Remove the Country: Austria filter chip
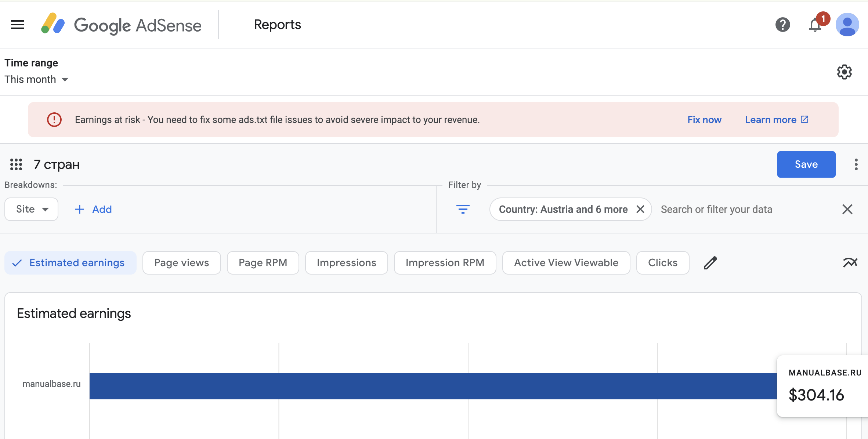 [640, 209]
